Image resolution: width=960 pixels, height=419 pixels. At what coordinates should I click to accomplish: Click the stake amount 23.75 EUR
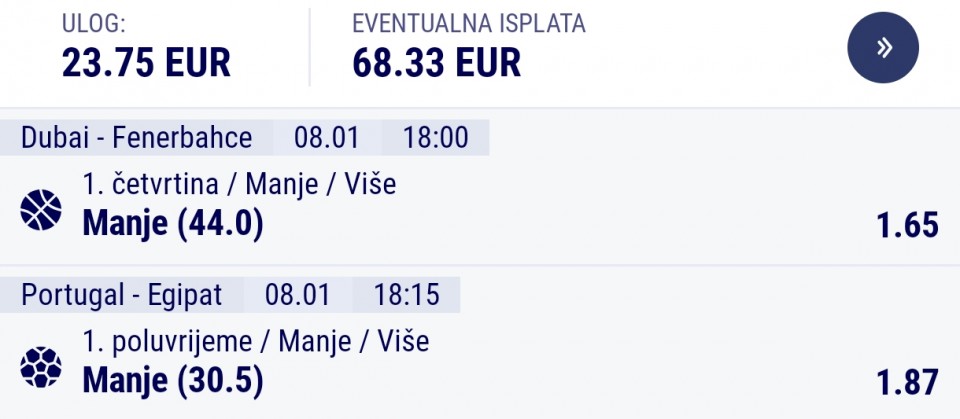[146, 63]
